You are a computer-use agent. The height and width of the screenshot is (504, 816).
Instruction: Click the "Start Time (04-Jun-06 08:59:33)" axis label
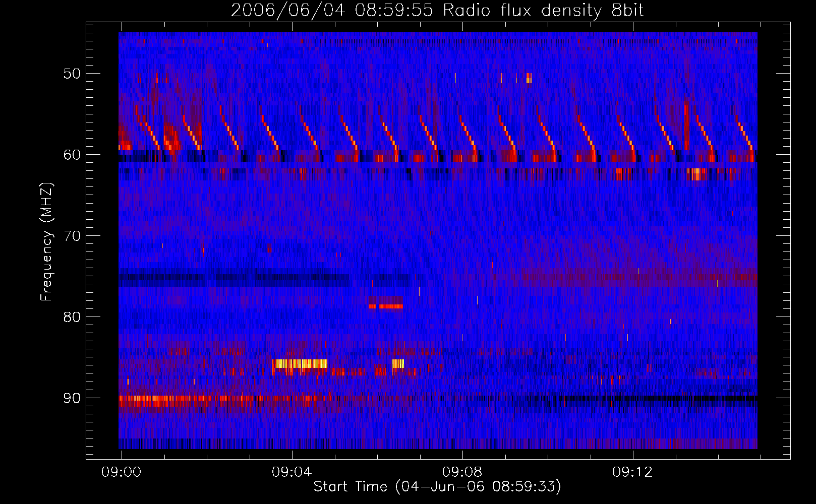[x=437, y=487]
